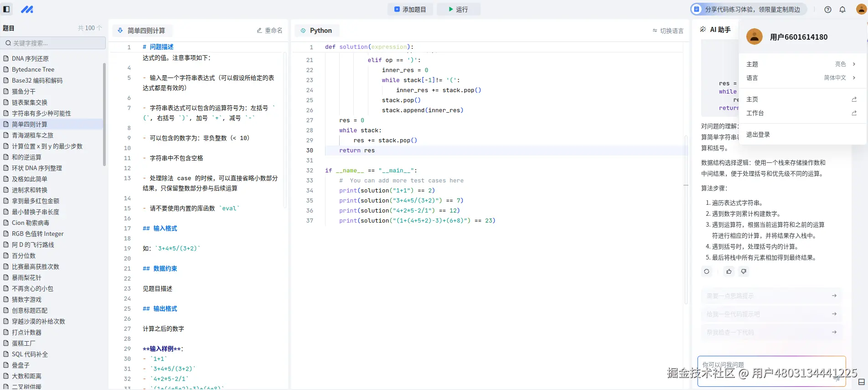Choose 退出登录 to log out
This screenshot has width=868, height=390.
[x=802, y=135]
